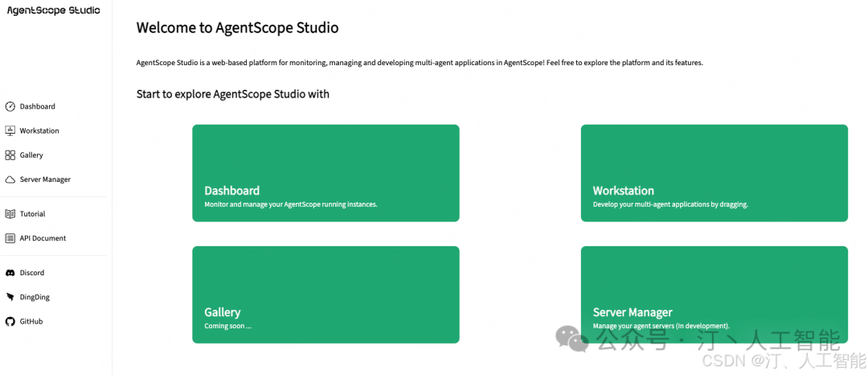Click 'Develop your multi-agent applications by dragging.'
The image size is (868, 375).
click(x=670, y=204)
